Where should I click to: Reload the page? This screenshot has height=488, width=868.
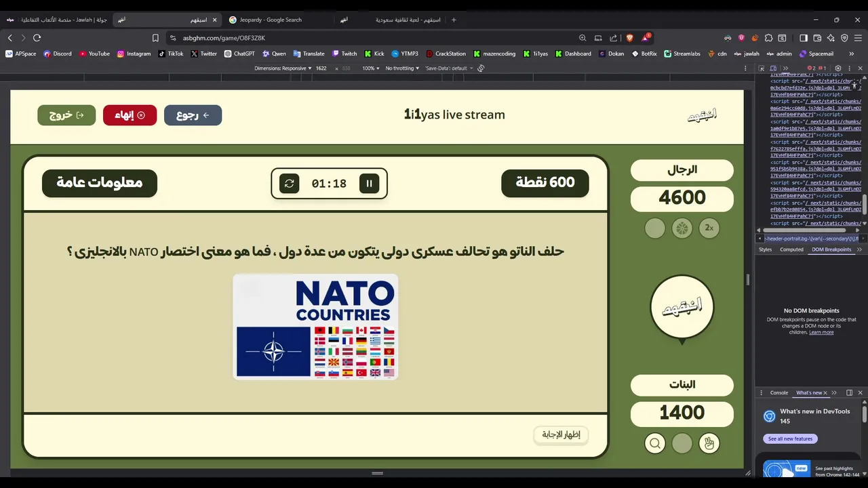(37, 38)
